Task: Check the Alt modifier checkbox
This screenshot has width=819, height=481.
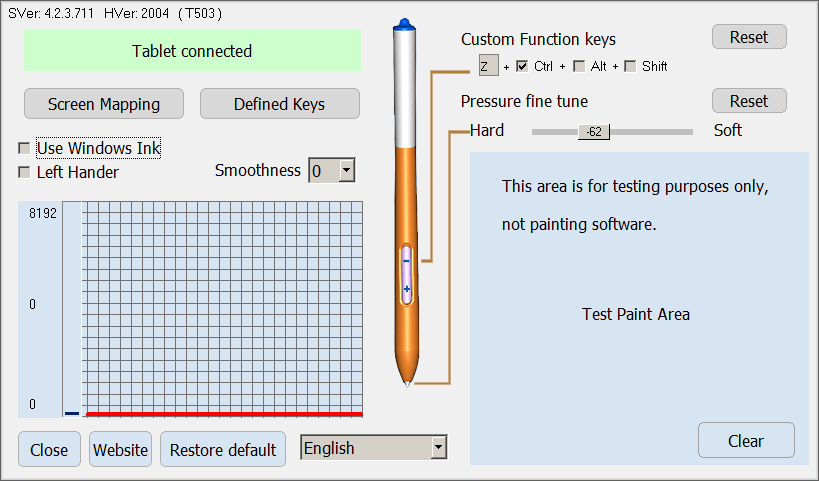Action: click(578, 66)
